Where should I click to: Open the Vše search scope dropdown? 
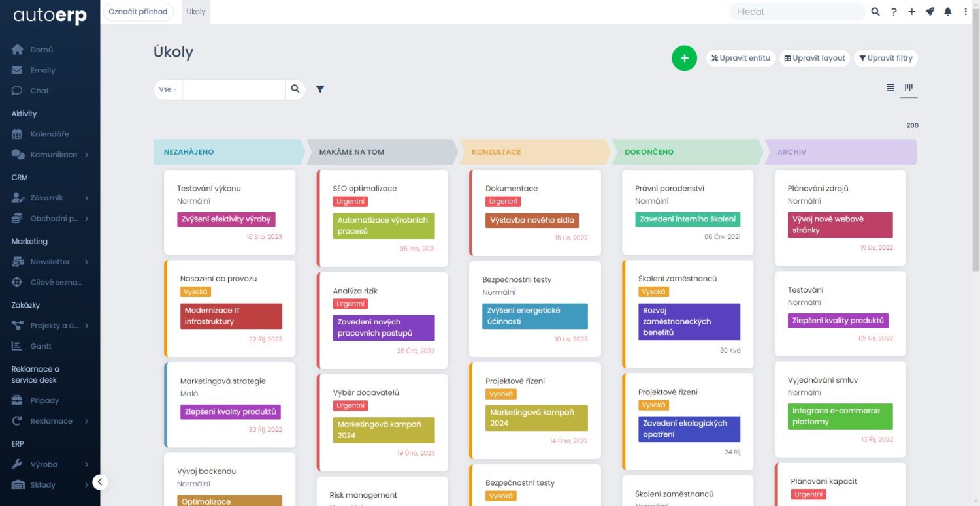(x=168, y=89)
